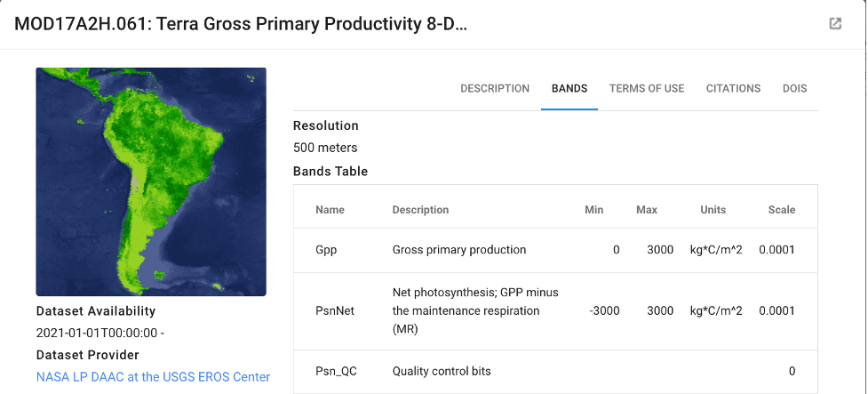This screenshot has width=868, height=394.
Task: Click the Max column header
Action: (x=647, y=210)
